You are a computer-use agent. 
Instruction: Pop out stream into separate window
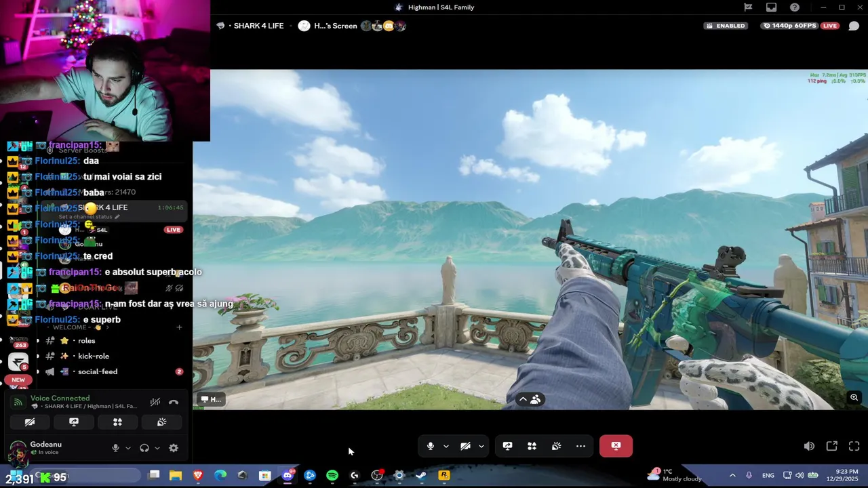click(x=831, y=446)
